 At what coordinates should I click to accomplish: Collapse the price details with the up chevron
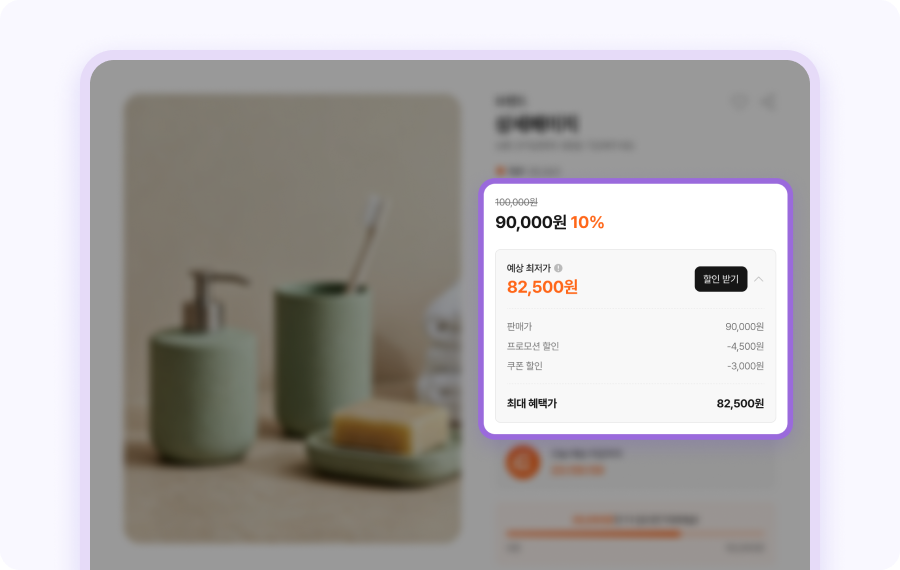pos(759,279)
